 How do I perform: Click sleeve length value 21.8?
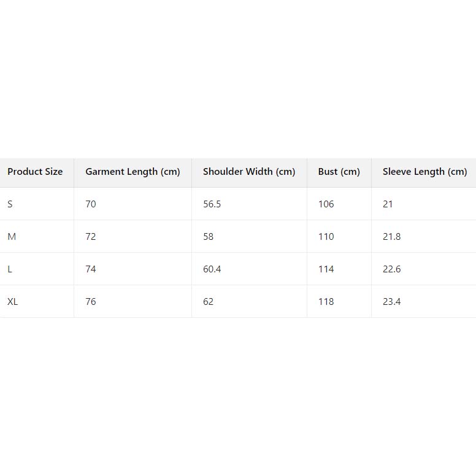(391, 237)
